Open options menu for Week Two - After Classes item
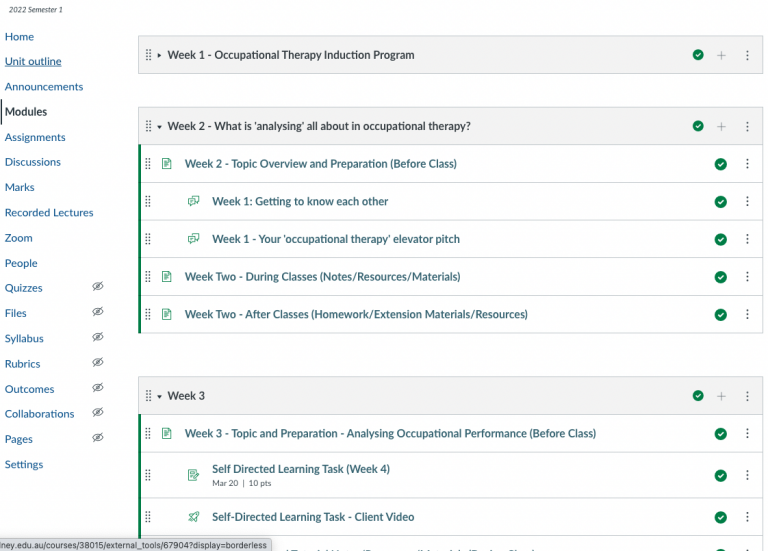The height and width of the screenshot is (551, 768). [747, 315]
